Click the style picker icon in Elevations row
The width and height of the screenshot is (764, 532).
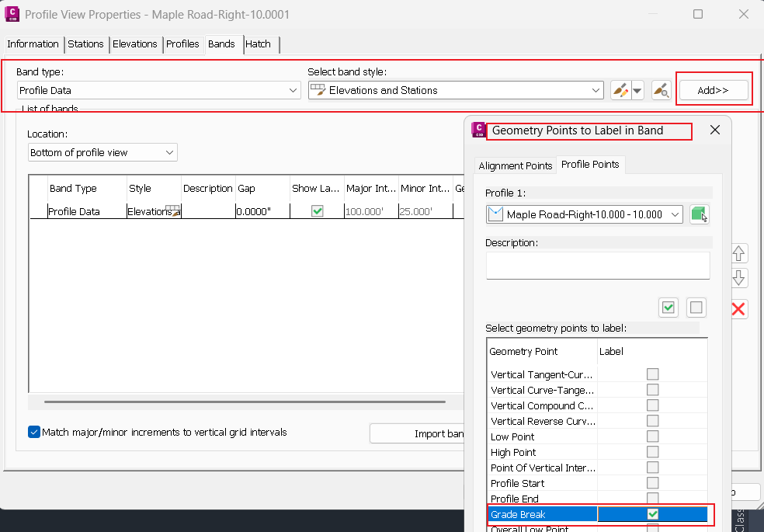173,211
